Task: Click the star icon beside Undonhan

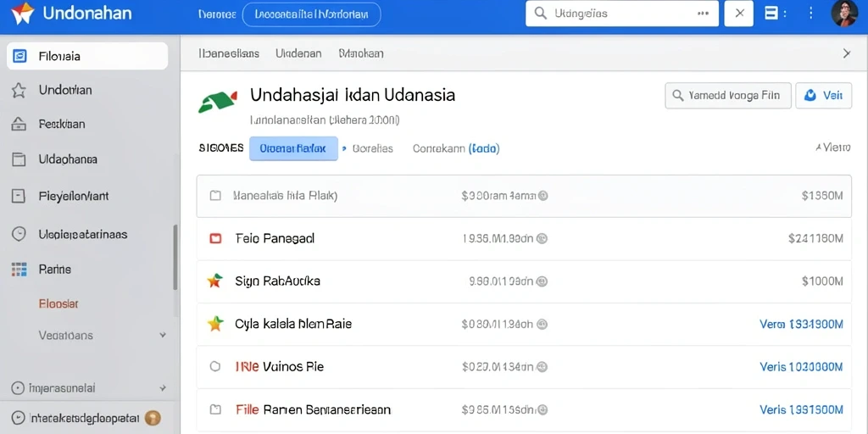Action: (19, 90)
